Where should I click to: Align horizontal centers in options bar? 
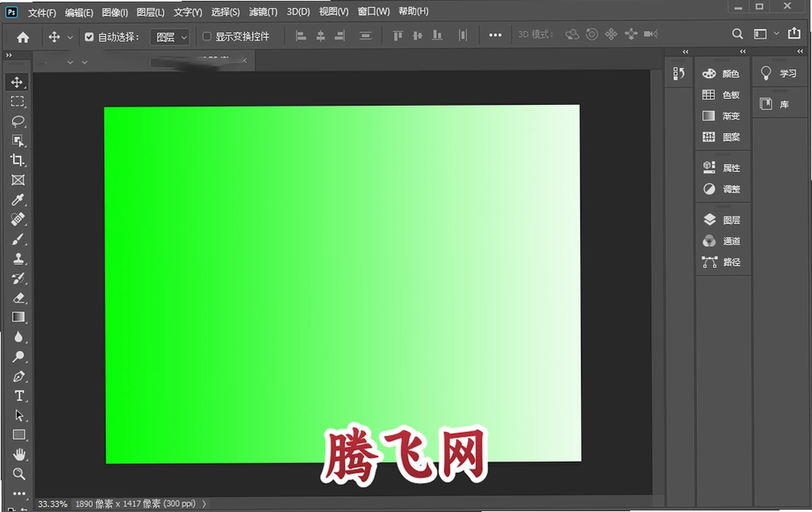coord(320,35)
